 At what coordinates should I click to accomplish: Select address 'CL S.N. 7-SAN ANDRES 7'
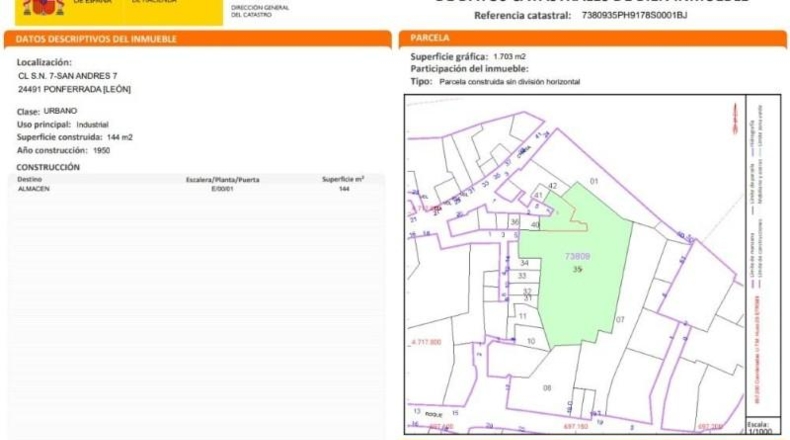[x=68, y=76]
